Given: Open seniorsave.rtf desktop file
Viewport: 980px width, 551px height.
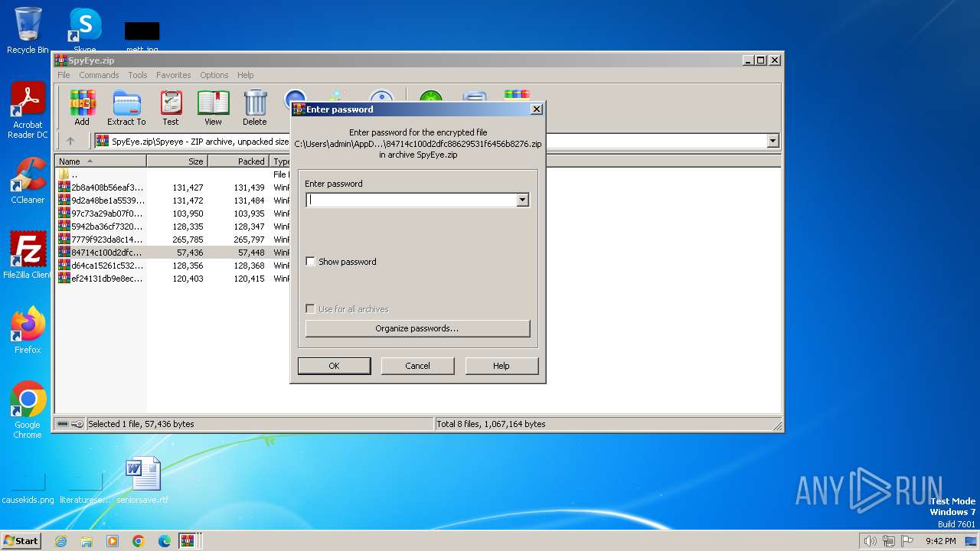Looking at the screenshot, I should (142, 480).
